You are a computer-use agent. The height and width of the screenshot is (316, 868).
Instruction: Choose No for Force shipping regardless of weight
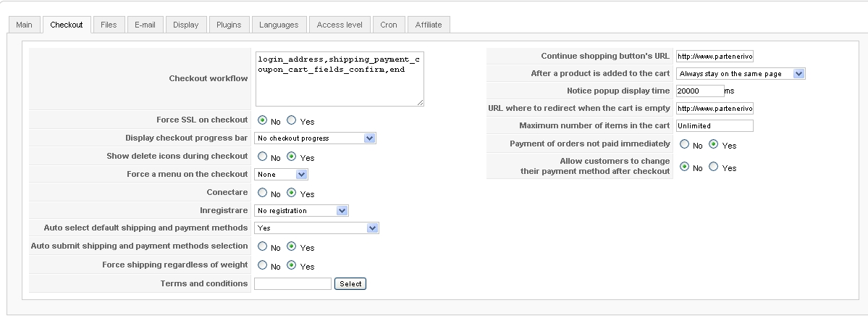coord(263,265)
